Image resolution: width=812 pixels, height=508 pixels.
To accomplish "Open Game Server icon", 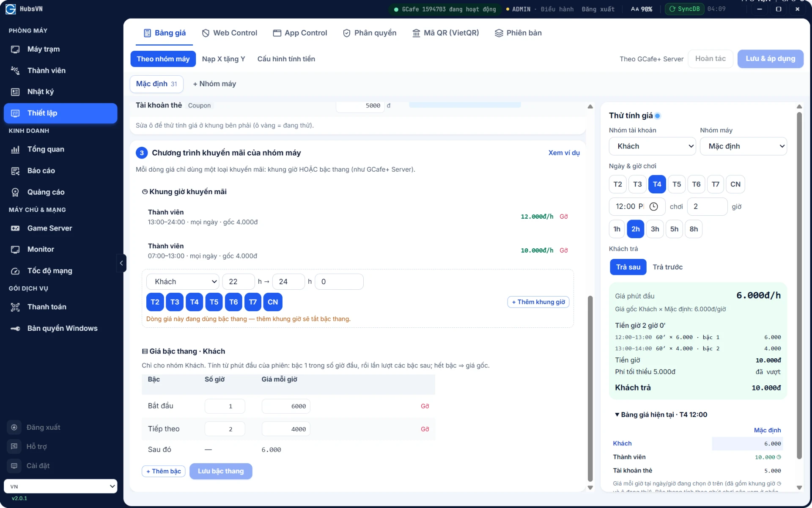I will [15, 228].
